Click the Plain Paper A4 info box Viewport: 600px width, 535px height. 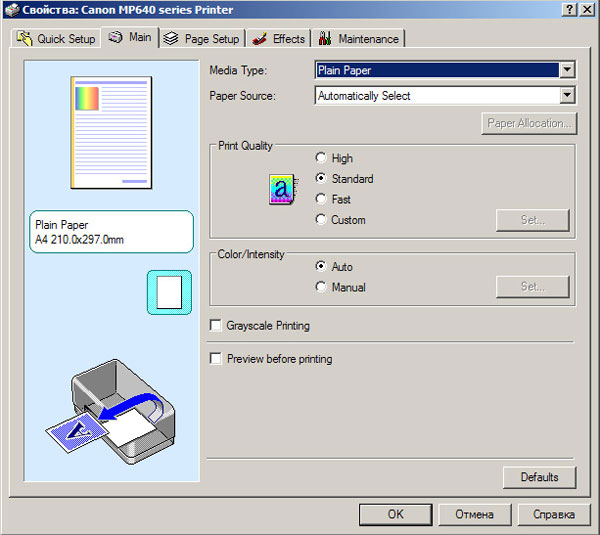(111, 232)
